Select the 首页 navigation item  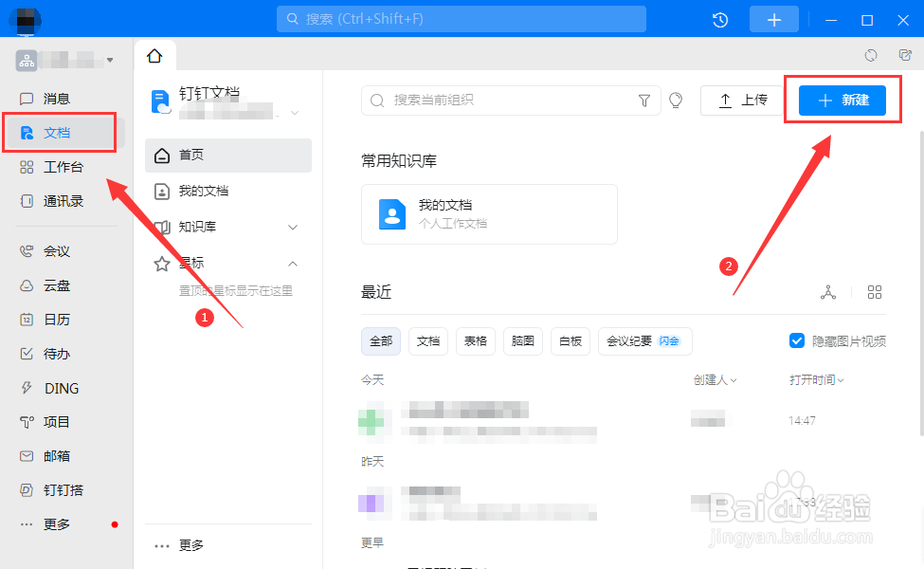(x=228, y=156)
